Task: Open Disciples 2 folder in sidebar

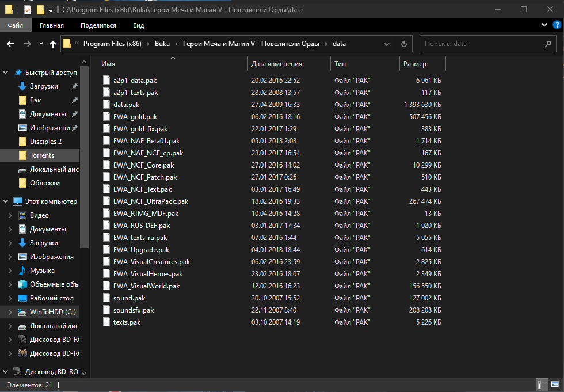Action: (x=45, y=142)
